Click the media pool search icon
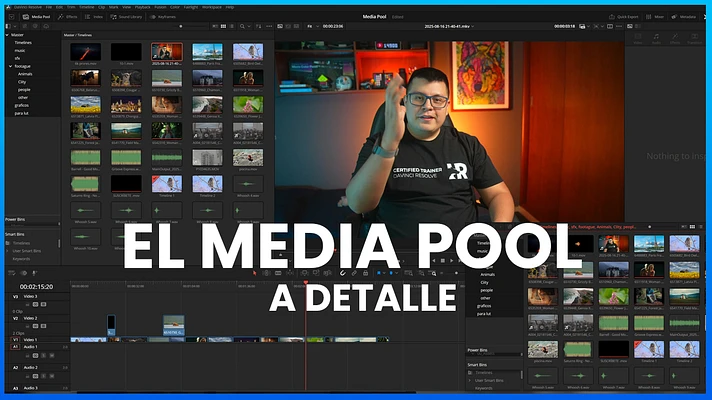This screenshot has height=400, width=712. [242, 26]
